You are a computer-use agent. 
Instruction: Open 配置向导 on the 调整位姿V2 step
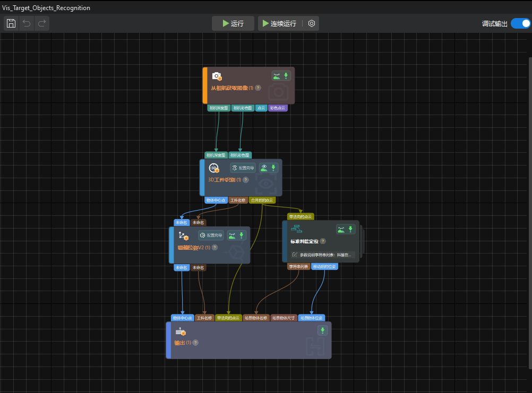210,235
